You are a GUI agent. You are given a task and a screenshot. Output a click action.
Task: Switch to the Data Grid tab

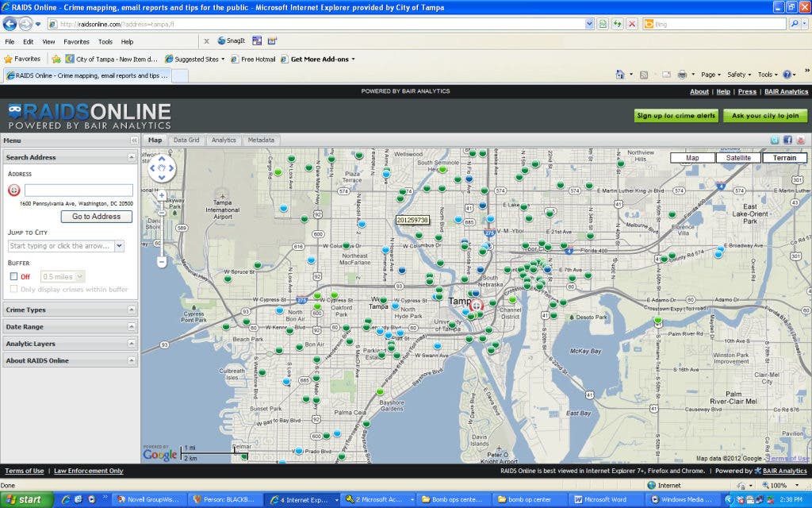coord(186,140)
